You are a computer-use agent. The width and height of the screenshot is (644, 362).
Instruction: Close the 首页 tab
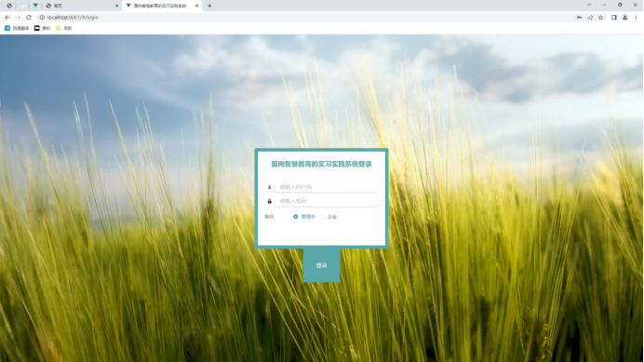[116, 6]
